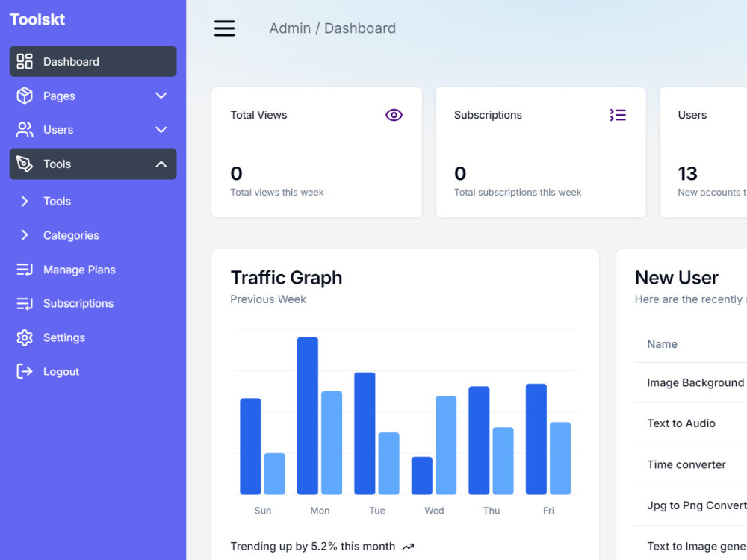The height and width of the screenshot is (560, 747).
Task: Log out via Logout link
Action: [x=61, y=371]
